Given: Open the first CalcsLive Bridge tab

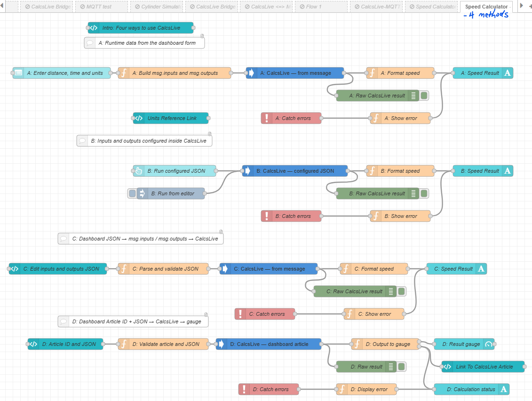Looking at the screenshot, I should (x=47, y=7).
